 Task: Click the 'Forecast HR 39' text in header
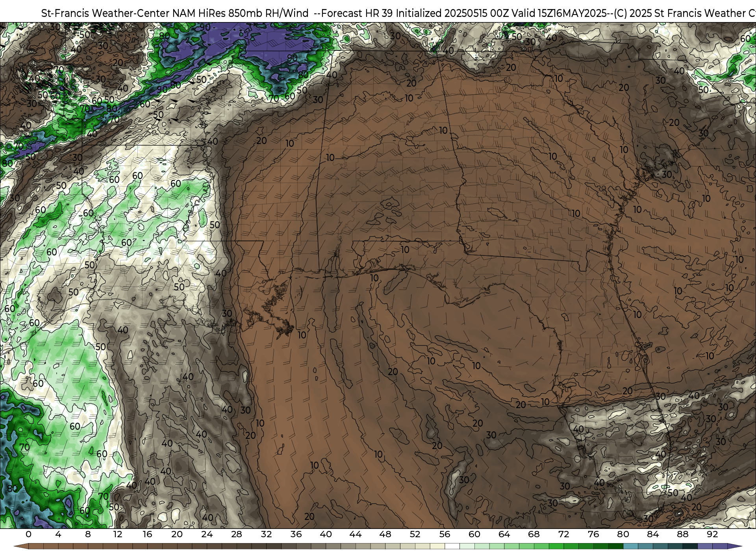357,13
